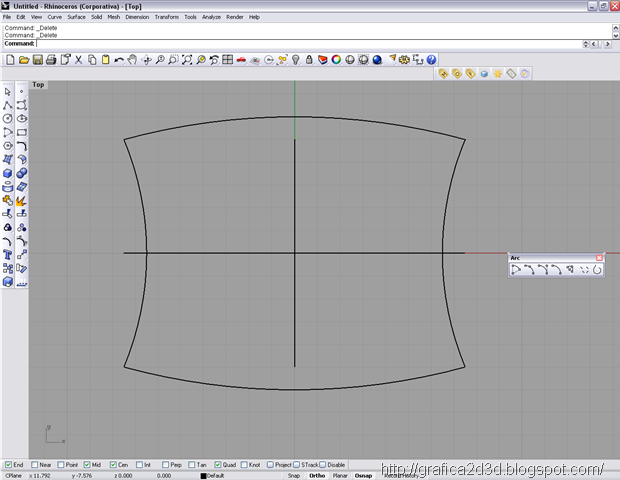This screenshot has height=480, width=620.
Task: Click first arc tool in Arc toolbar
Action: [516, 270]
